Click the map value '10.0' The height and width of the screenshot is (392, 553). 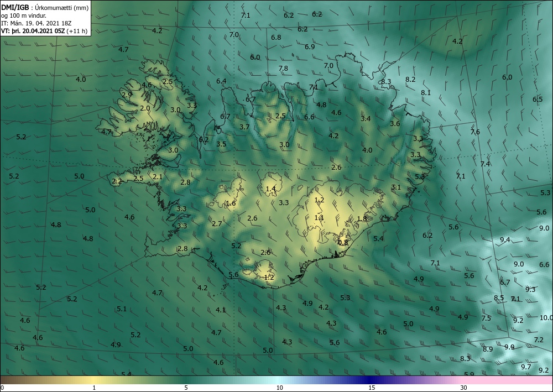546,317
